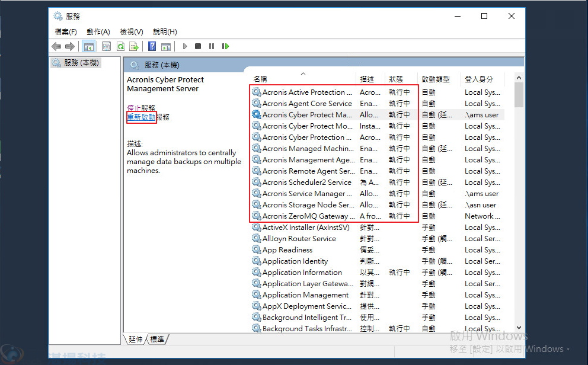This screenshot has height=365, width=588.
Task: Click the Forward arrow toolbar icon
Action: click(x=70, y=46)
